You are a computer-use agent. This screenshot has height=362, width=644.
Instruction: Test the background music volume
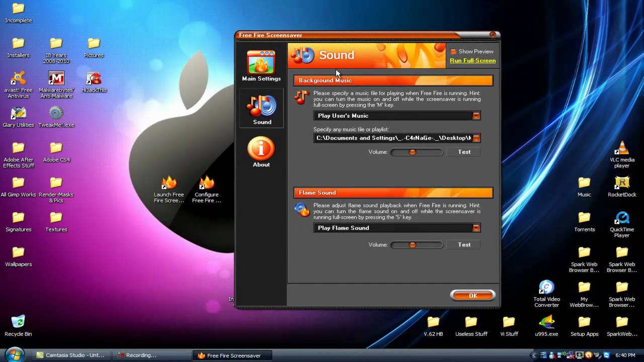tap(464, 152)
